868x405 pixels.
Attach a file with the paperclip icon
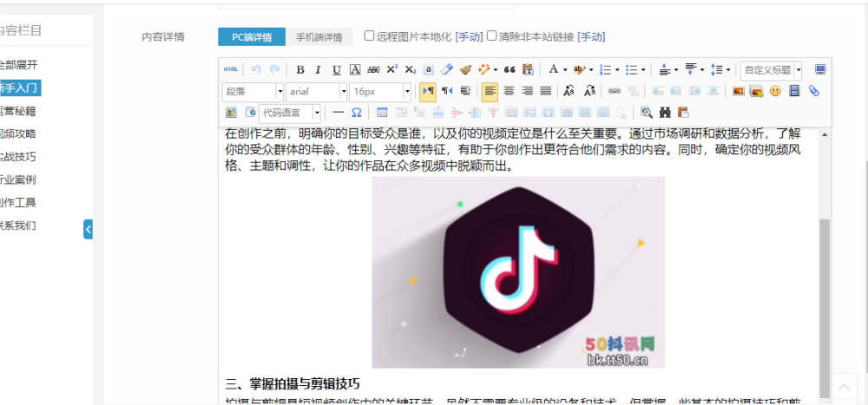coord(813,91)
